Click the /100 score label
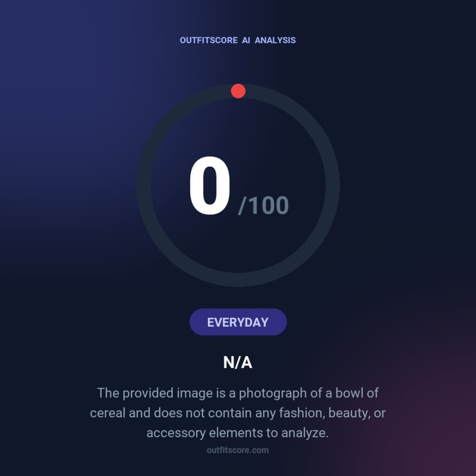Viewport: 476px width, 476px height. (x=264, y=206)
